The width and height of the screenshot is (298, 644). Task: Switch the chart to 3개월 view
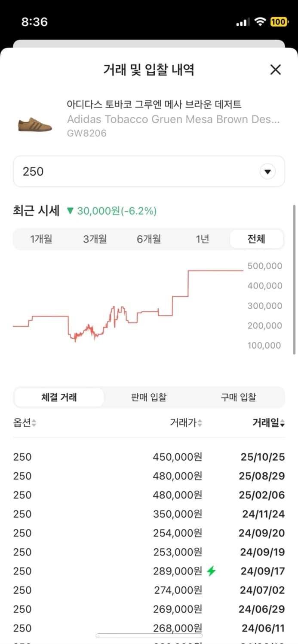94,239
